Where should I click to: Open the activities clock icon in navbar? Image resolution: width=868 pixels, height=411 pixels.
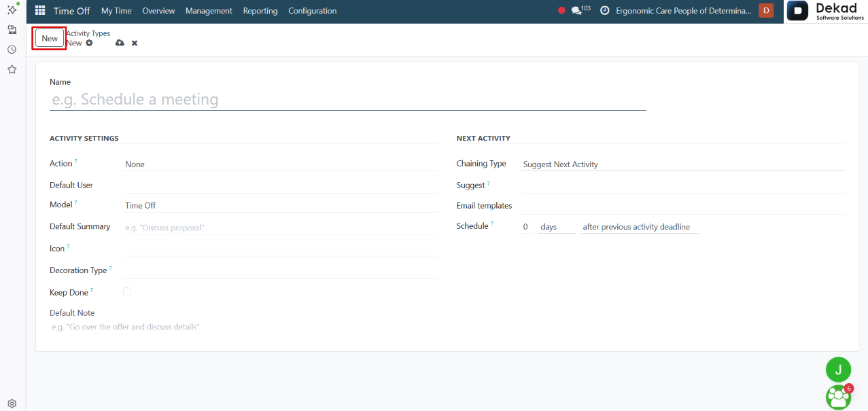click(604, 11)
